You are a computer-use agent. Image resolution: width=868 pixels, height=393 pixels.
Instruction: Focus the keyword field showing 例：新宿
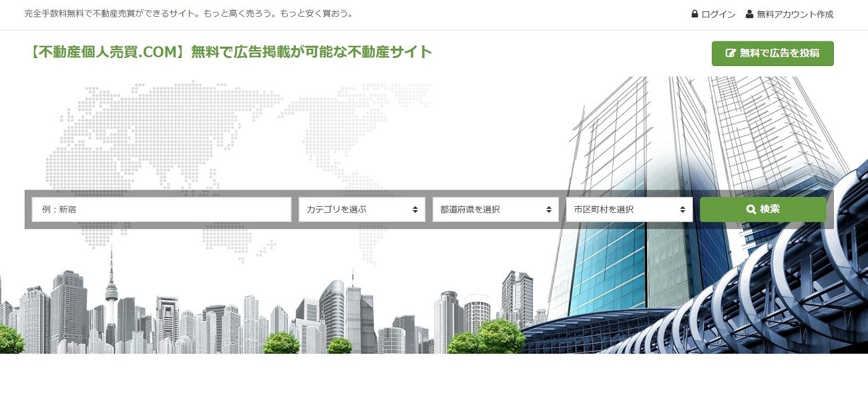click(x=161, y=210)
